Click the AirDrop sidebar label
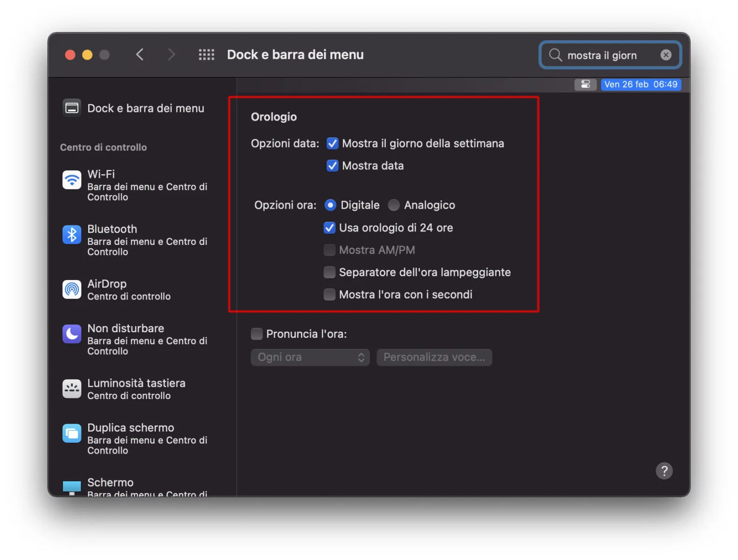Image resolution: width=738 pixels, height=560 pixels. click(107, 284)
